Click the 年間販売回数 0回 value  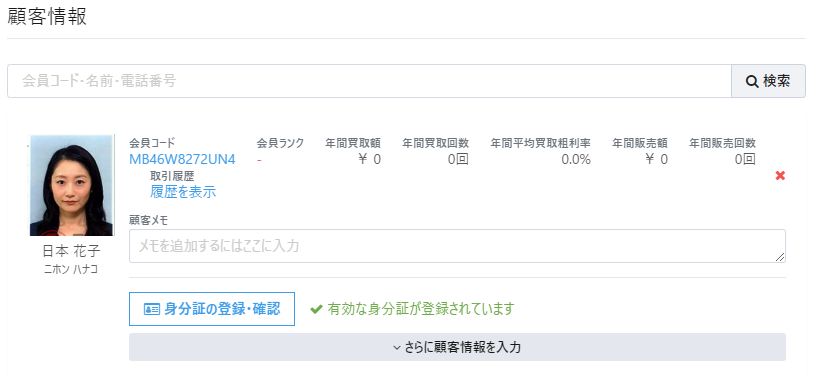[x=745, y=159]
